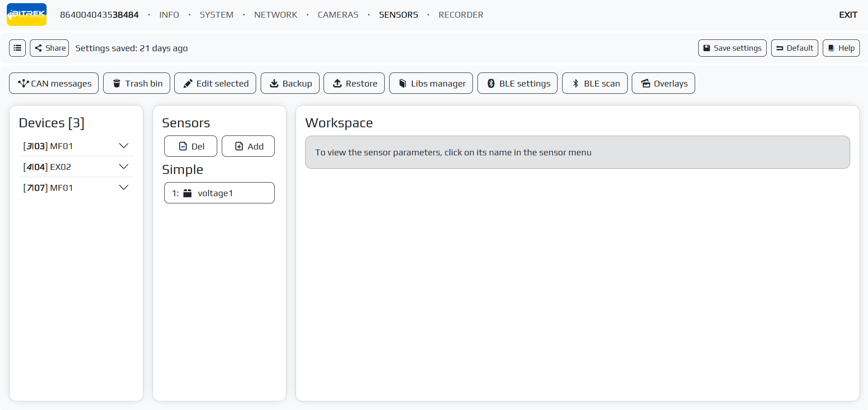Click the Backup download button

pyautogui.click(x=290, y=83)
